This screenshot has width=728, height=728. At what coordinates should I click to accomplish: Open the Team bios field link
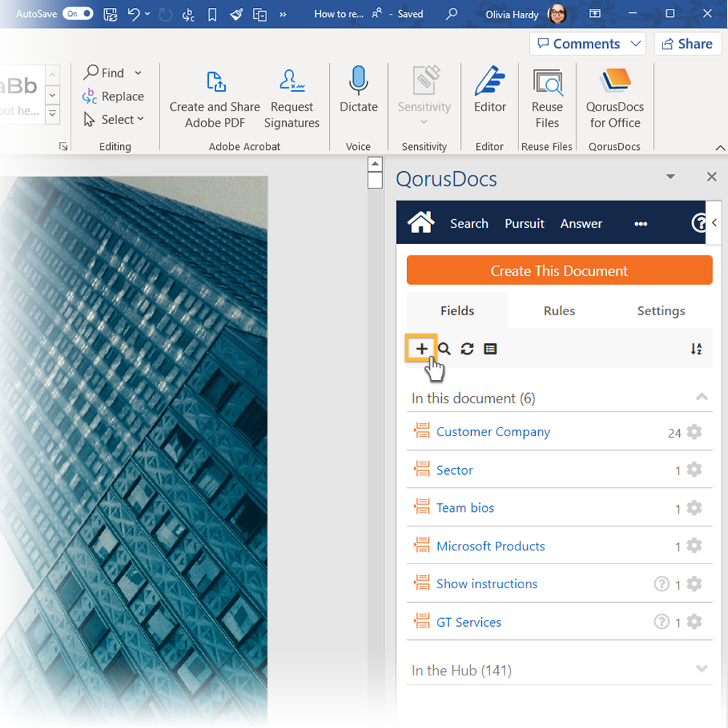click(465, 508)
